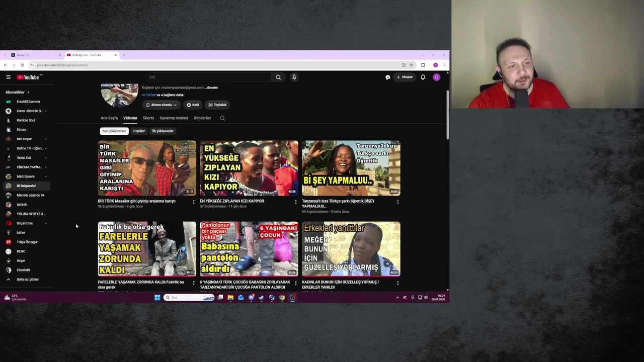Screen dimensions: 644x362
Task: Open the YouTube hamburger guide menu
Action: pos(9,77)
